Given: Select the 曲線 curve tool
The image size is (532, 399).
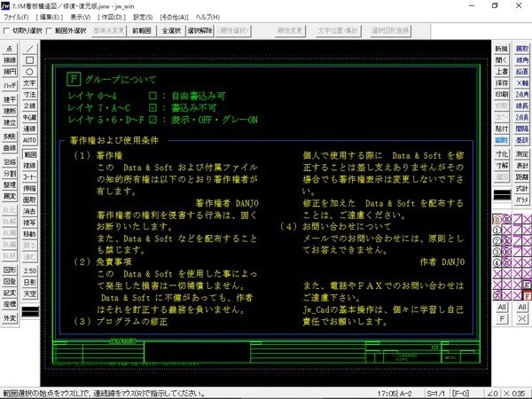Looking at the screenshot, I should coord(10,148).
